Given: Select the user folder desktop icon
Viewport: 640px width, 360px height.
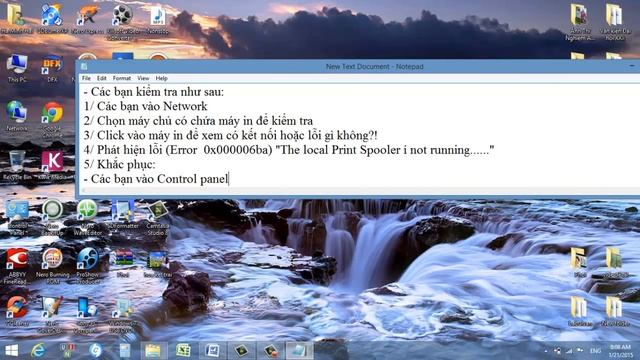Looking at the screenshot, I should (x=16, y=19).
